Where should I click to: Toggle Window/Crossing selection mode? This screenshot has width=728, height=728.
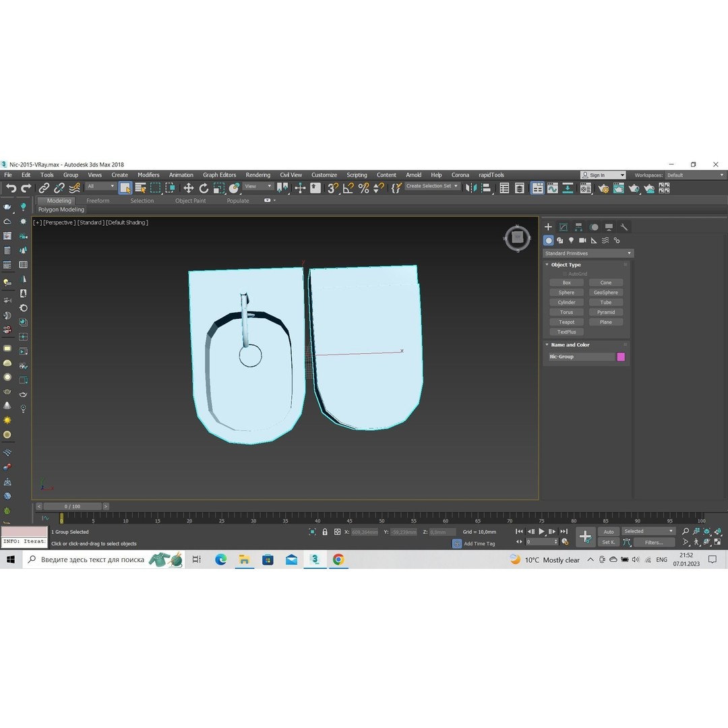click(x=171, y=188)
